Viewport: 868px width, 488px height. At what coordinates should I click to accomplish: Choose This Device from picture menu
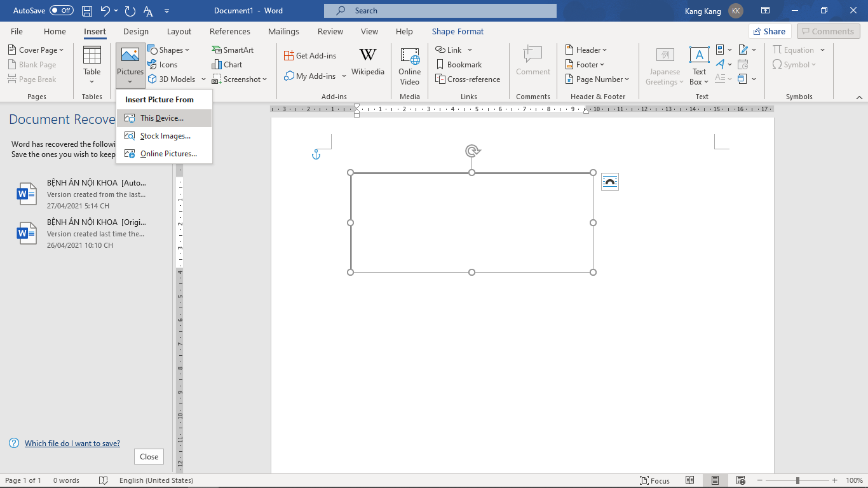[x=162, y=118]
